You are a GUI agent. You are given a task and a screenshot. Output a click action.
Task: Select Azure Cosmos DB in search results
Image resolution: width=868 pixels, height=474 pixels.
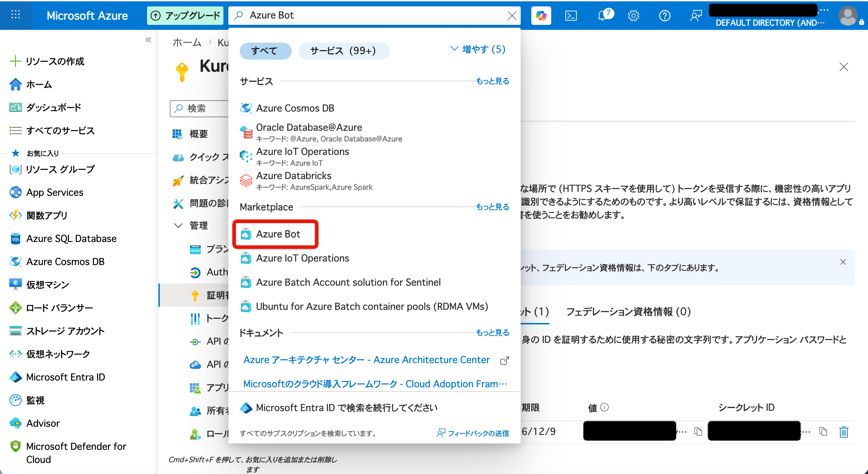click(287, 108)
